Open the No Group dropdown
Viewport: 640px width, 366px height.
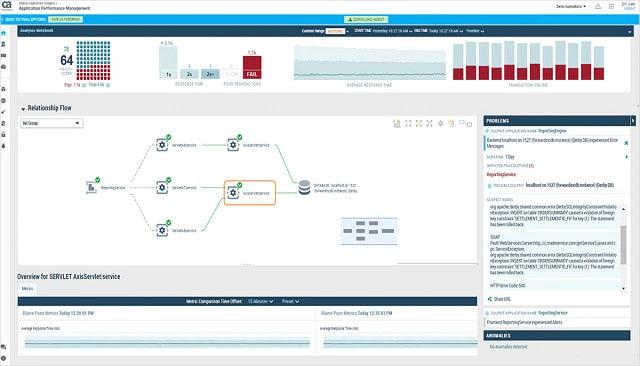[51, 123]
